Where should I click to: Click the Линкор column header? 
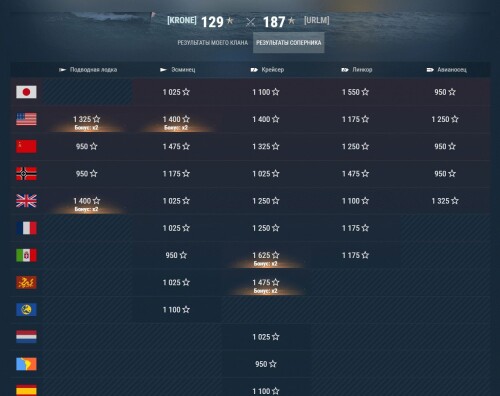(357, 70)
